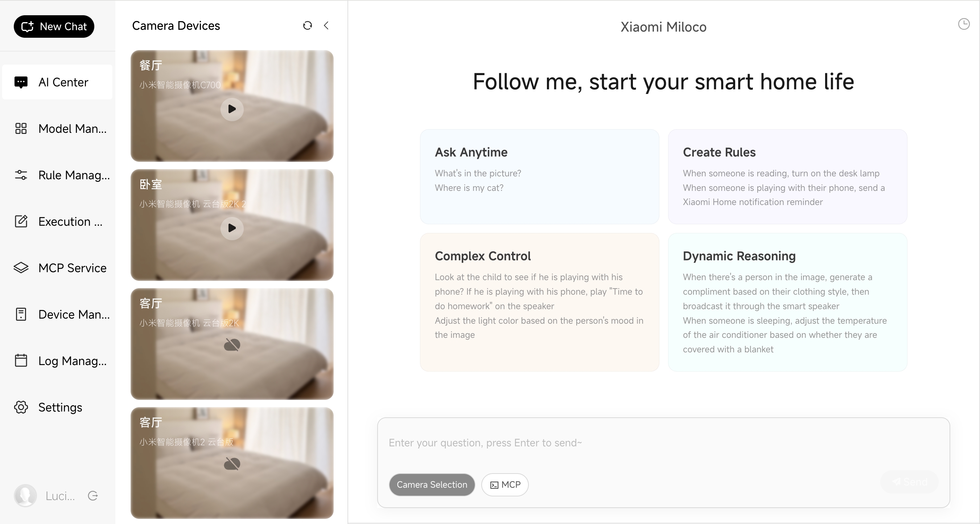Image resolution: width=980 pixels, height=524 pixels.
Task: Toggle the MCP option chip
Action: click(505, 484)
